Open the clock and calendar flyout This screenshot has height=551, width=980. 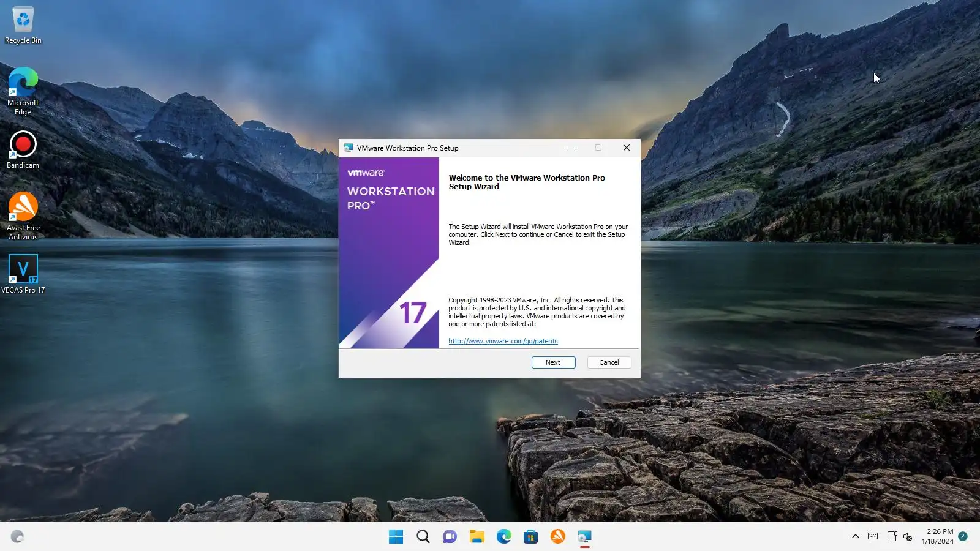[x=938, y=536]
